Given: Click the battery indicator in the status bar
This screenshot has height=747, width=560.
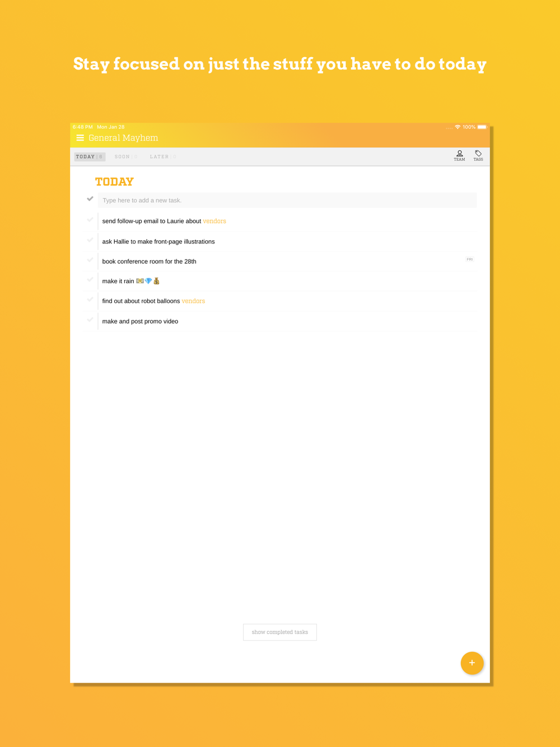Looking at the screenshot, I should (x=482, y=127).
